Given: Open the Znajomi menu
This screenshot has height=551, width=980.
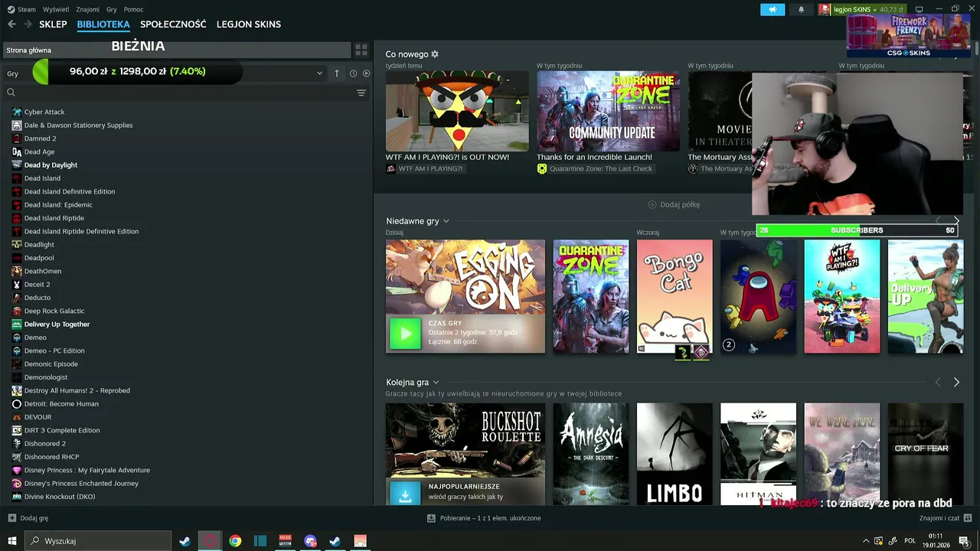Looking at the screenshot, I should point(88,9).
